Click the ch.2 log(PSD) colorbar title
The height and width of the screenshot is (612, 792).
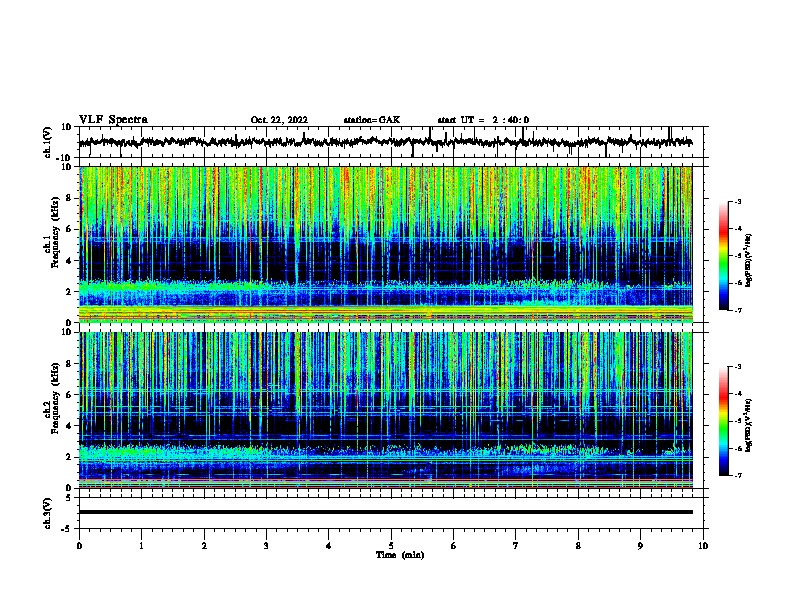[749, 425]
